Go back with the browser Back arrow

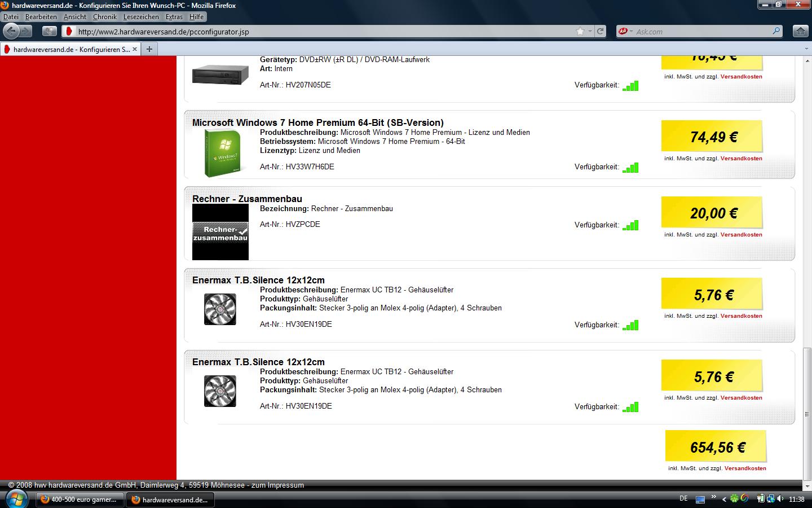[12, 31]
